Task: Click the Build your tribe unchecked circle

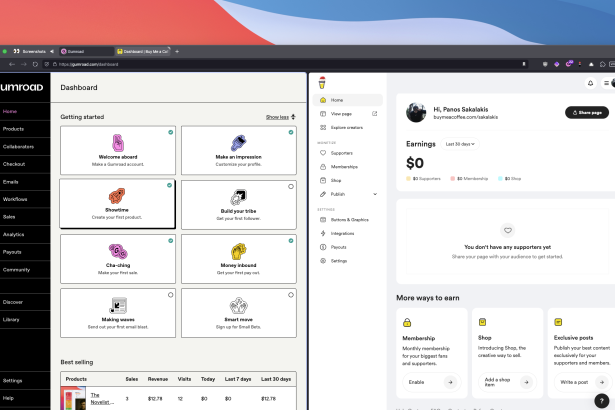Action: (290, 186)
